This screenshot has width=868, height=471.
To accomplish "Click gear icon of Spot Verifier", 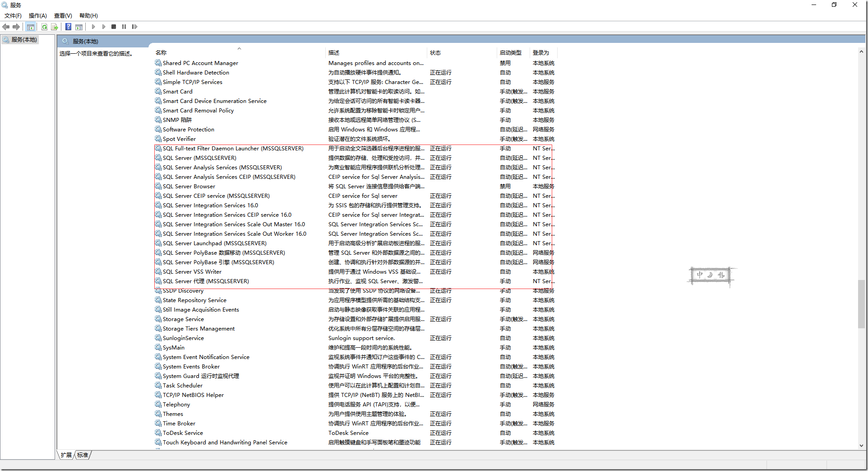I will (x=158, y=139).
